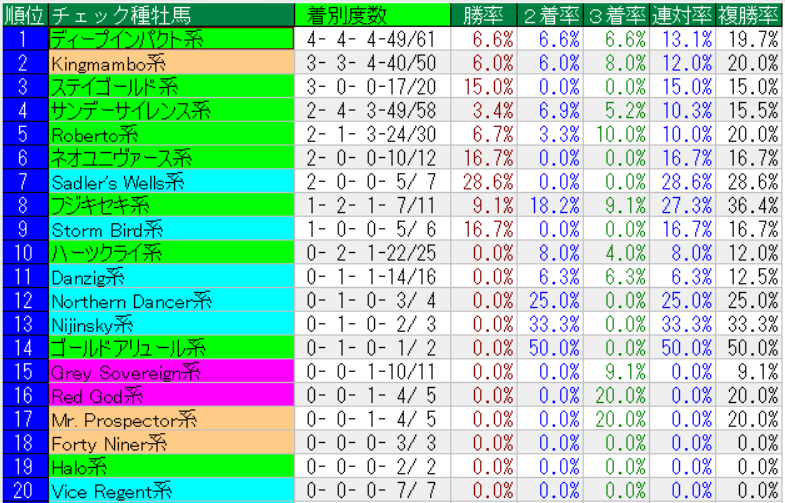Select the ステイゴールド系 sire line
Image resolution: width=785 pixels, height=503 pixels.
[x=171, y=86]
